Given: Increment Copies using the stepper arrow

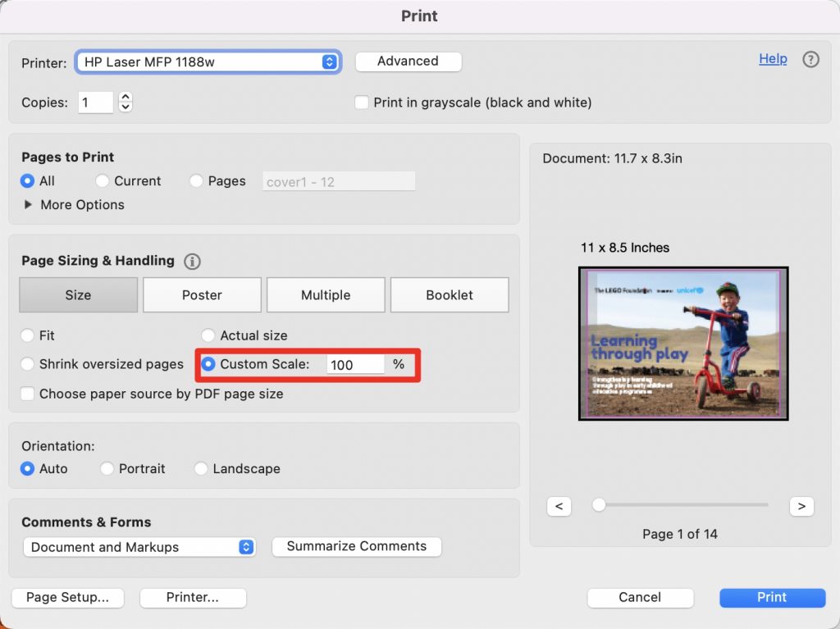Looking at the screenshot, I should 126,97.
